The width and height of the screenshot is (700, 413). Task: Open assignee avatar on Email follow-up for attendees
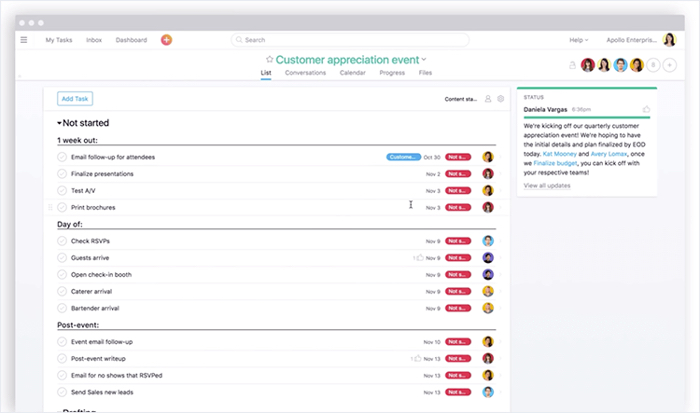(x=488, y=157)
